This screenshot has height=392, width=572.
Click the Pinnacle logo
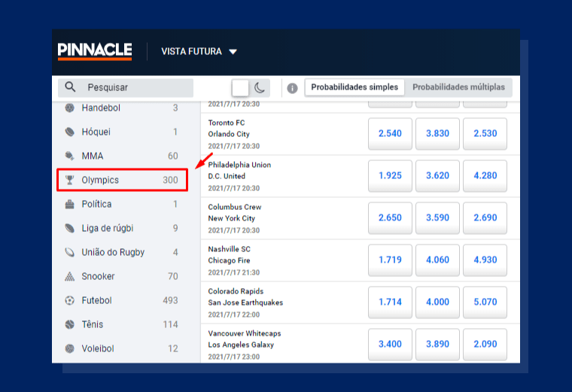pyautogui.click(x=95, y=51)
